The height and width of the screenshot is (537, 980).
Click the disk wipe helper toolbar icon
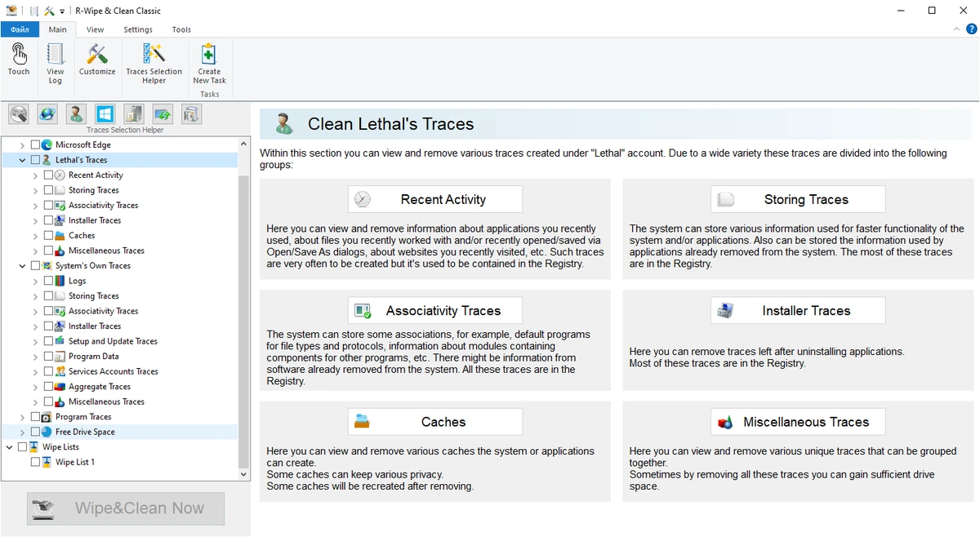[x=19, y=114]
